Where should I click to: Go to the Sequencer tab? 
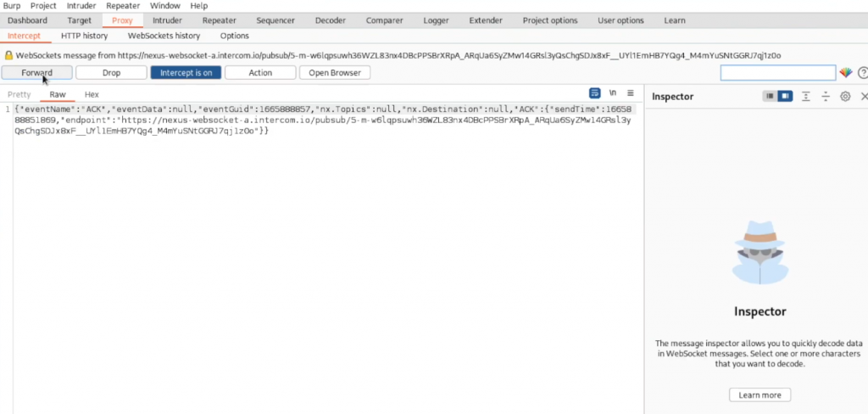[275, 20]
